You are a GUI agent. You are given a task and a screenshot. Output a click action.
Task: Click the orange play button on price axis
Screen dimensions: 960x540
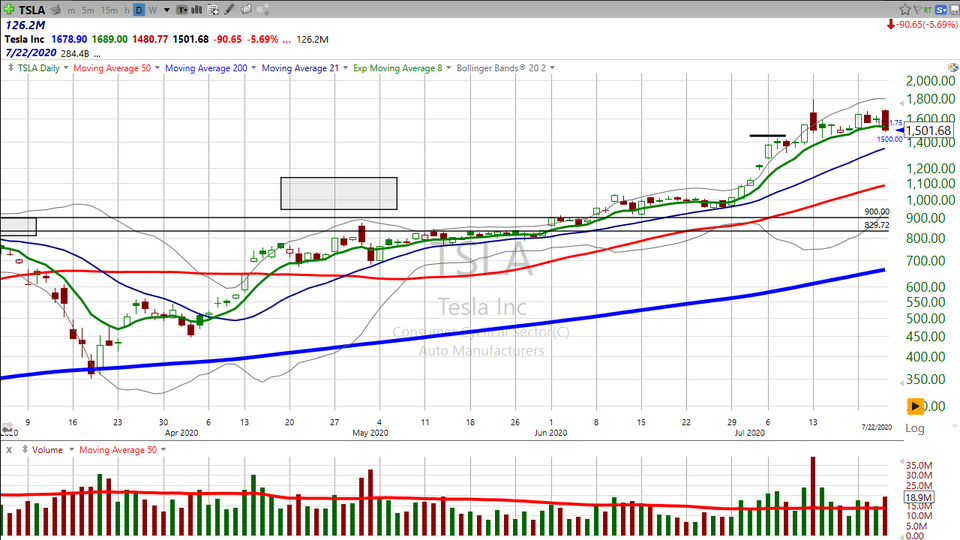pos(916,406)
